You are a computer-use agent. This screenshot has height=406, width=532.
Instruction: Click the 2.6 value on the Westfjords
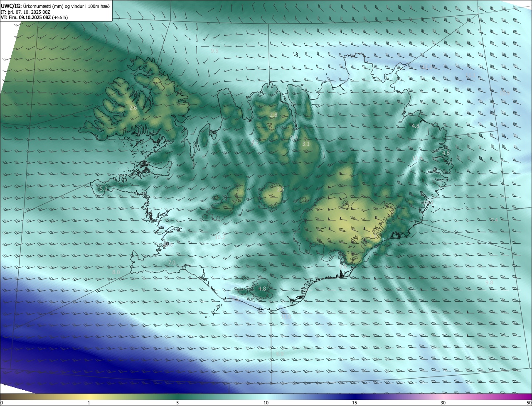(133, 108)
